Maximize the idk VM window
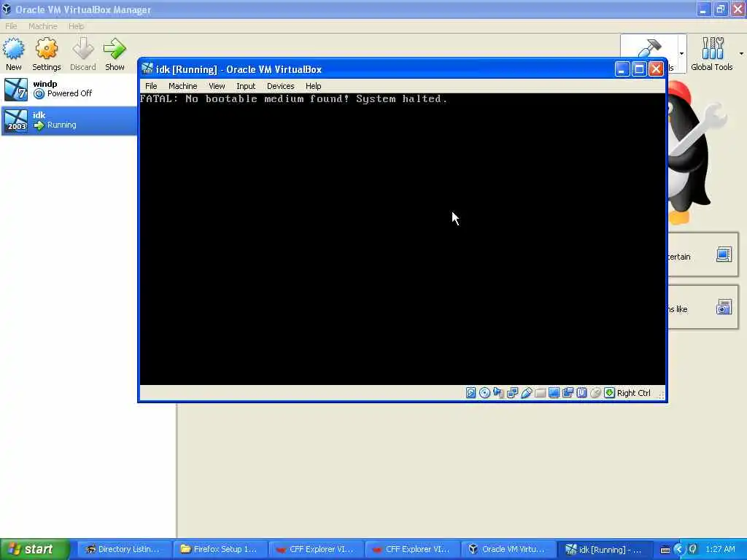Image resolution: width=747 pixels, height=560 pixels. click(639, 69)
